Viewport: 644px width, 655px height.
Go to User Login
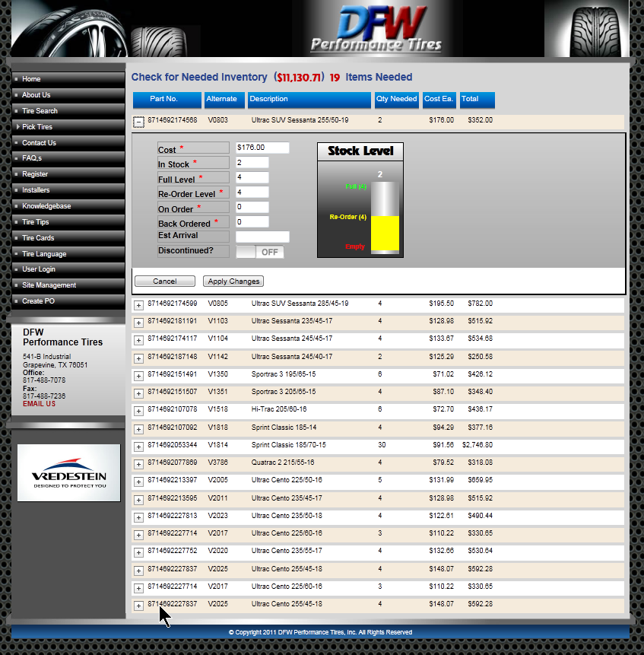(x=68, y=269)
